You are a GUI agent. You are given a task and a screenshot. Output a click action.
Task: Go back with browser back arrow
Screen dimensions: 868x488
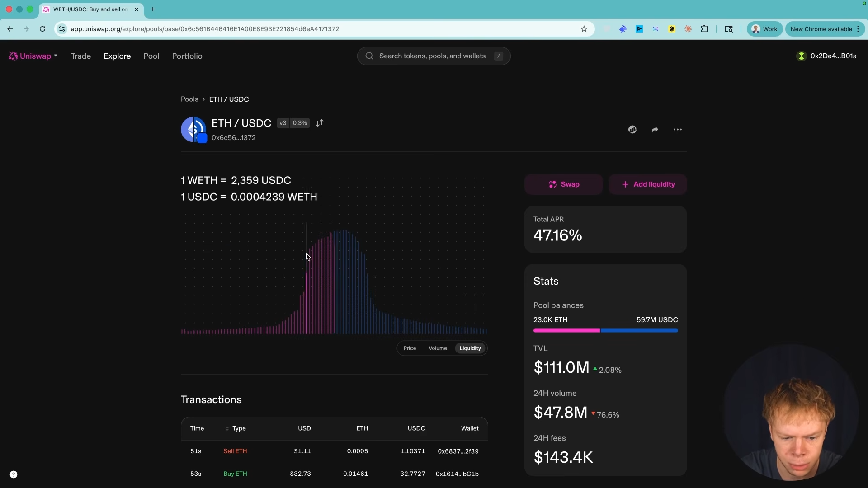point(10,29)
